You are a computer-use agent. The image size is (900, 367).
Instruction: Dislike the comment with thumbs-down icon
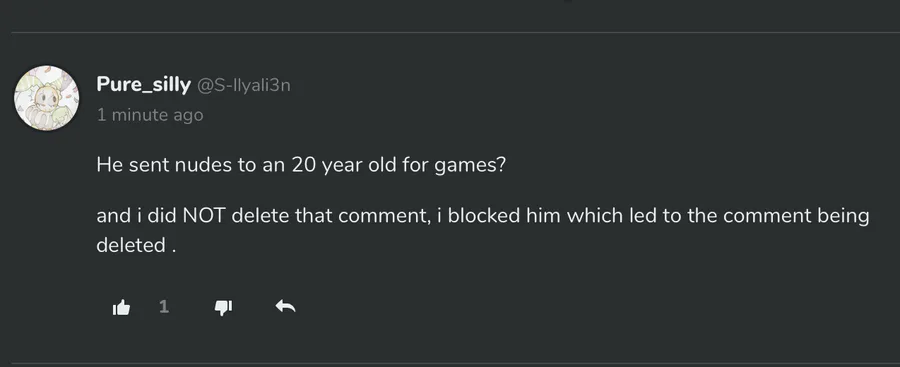pyautogui.click(x=223, y=307)
